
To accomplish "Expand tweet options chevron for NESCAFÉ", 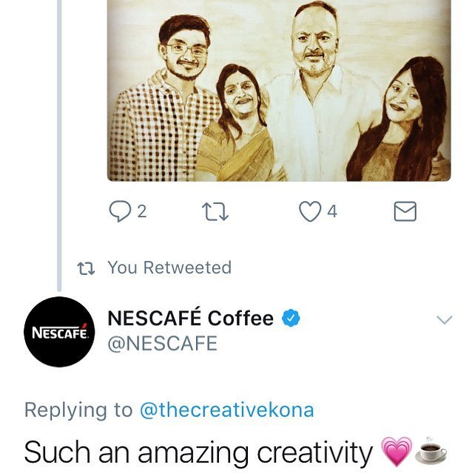I will click(x=444, y=319).
